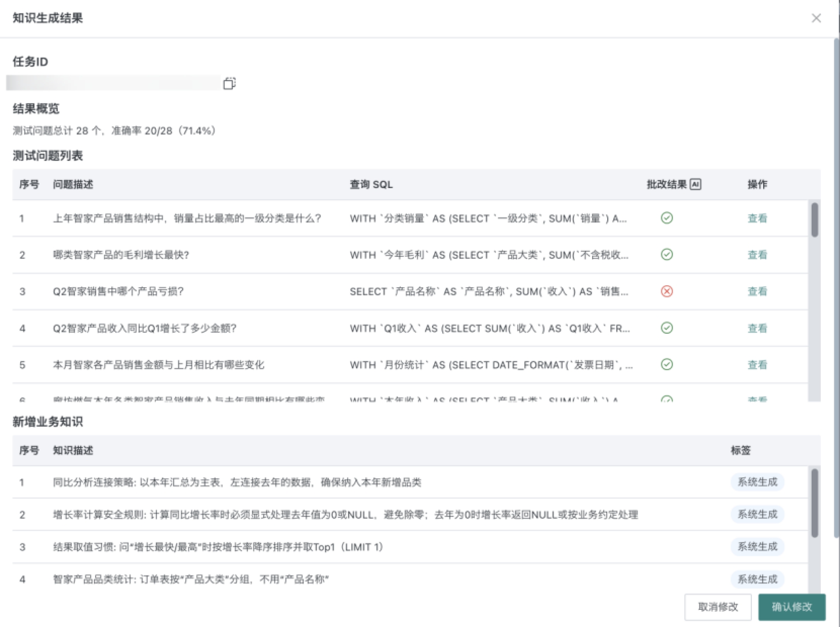
Task: Click the AI badge next to 批改结果
Action: click(696, 185)
